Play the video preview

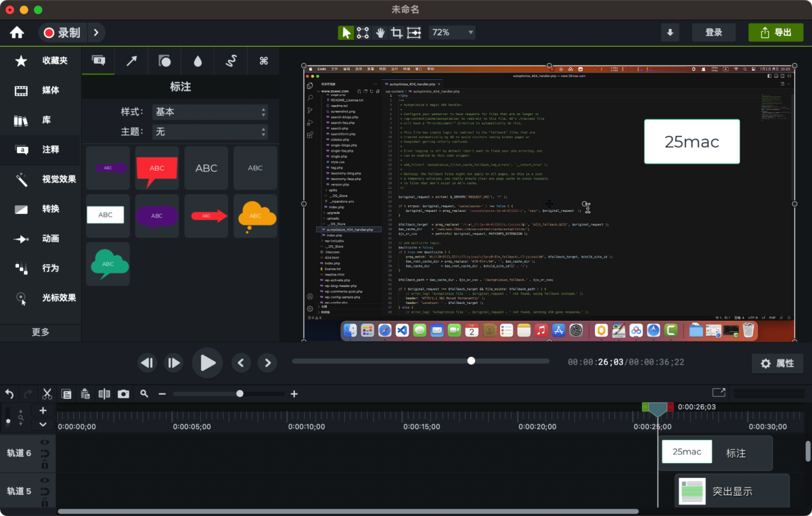click(207, 363)
